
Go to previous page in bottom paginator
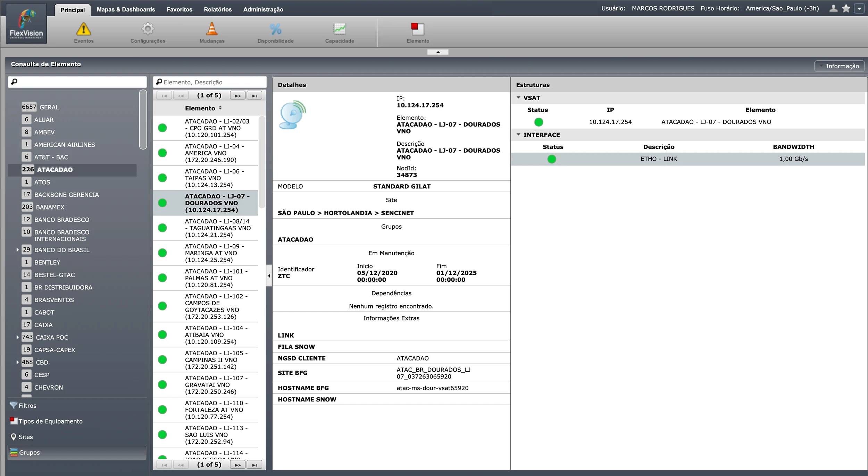(181, 465)
